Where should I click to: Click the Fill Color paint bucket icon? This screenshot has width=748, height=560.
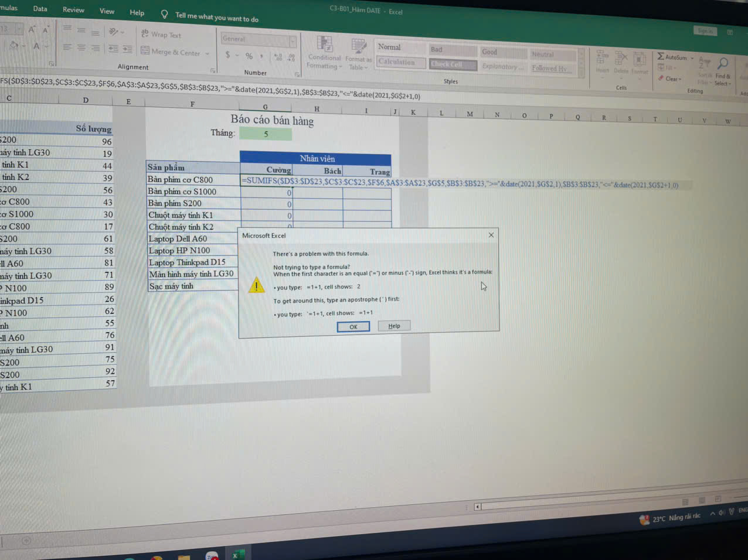14,45
